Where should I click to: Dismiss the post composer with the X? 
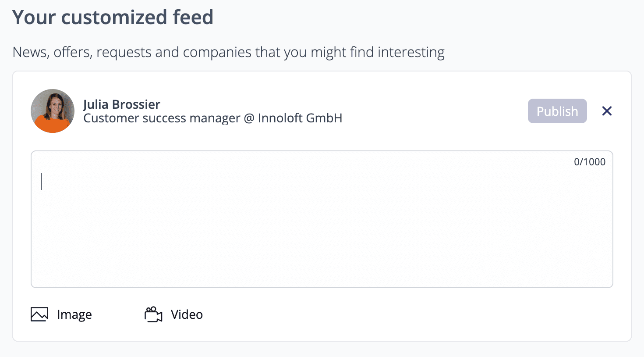[607, 111]
